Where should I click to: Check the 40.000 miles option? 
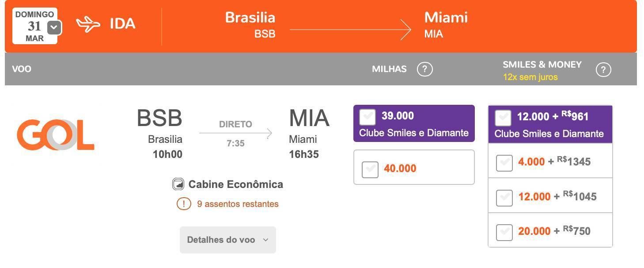[370, 169]
